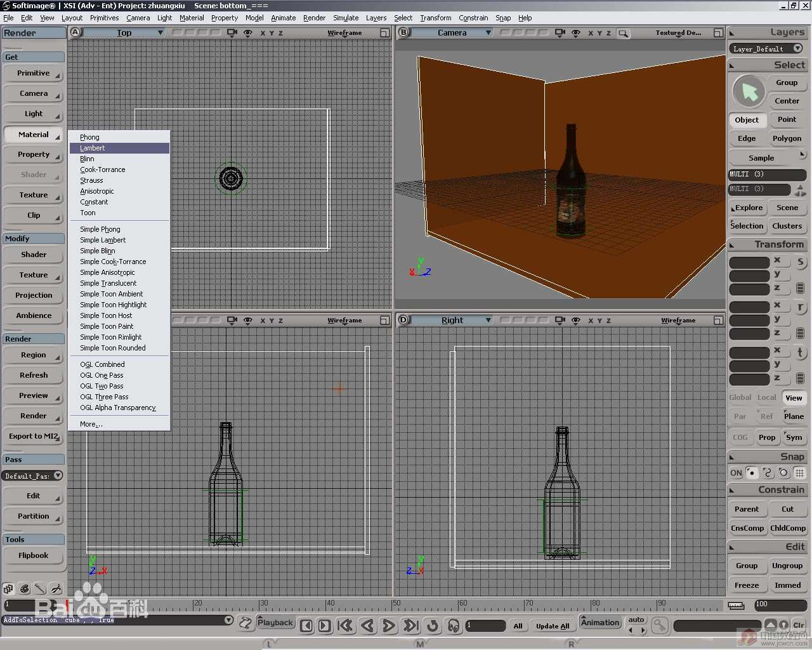The image size is (812, 650).
Task: Switch selection mode to Edge
Action: point(746,138)
